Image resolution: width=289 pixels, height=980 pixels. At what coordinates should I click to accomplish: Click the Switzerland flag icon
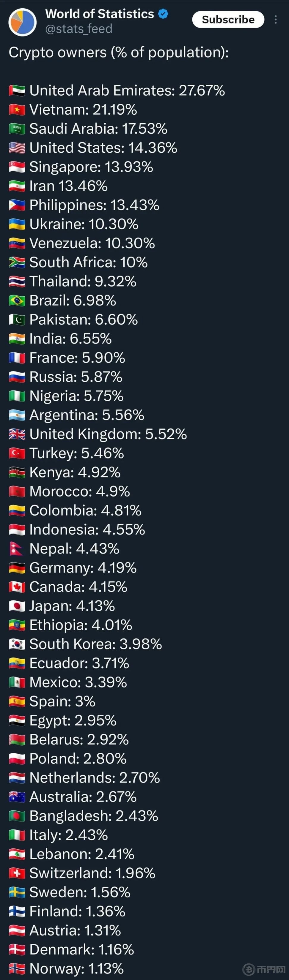(x=17, y=873)
